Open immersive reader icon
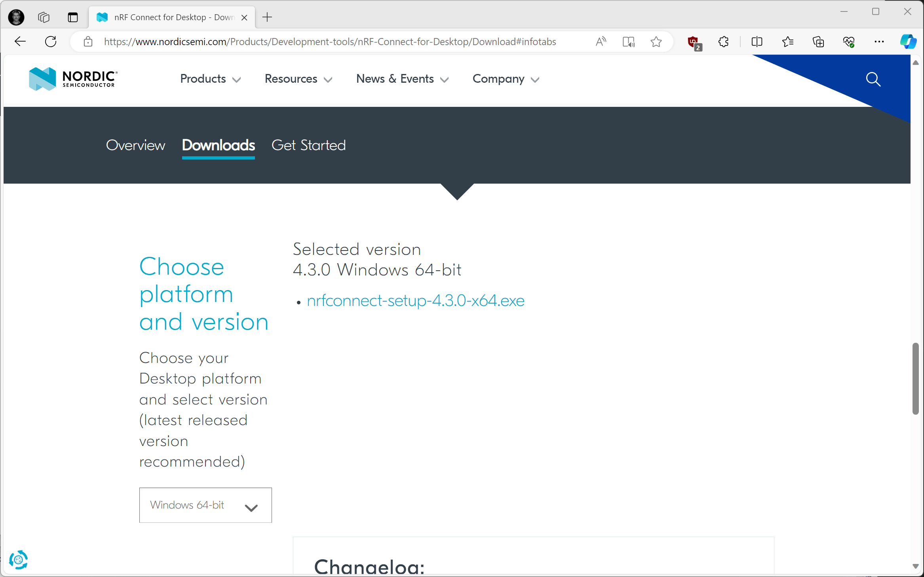This screenshot has width=924, height=577. (x=629, y=42)
